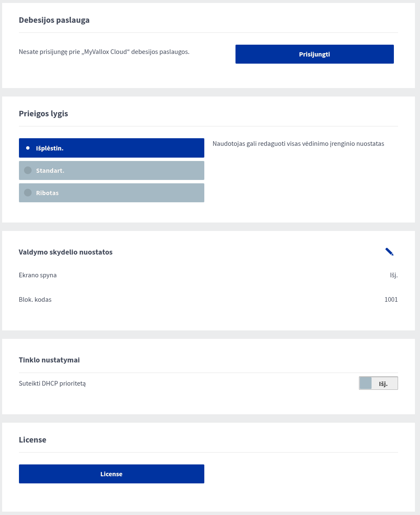420x515 pixels.
Task: Click the grey knob of the DHCP switch
Action: 366,383
